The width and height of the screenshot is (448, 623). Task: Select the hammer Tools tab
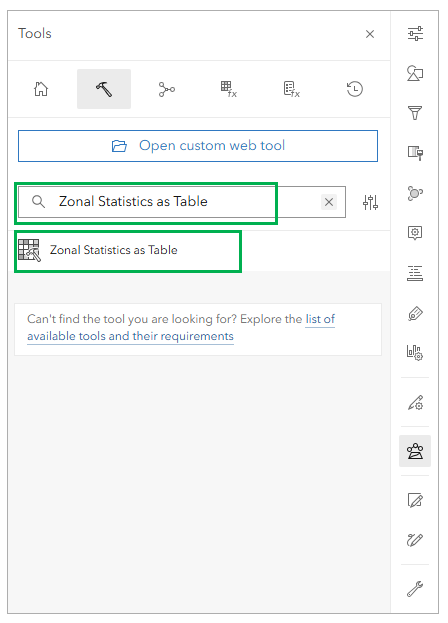coord(104,89)
